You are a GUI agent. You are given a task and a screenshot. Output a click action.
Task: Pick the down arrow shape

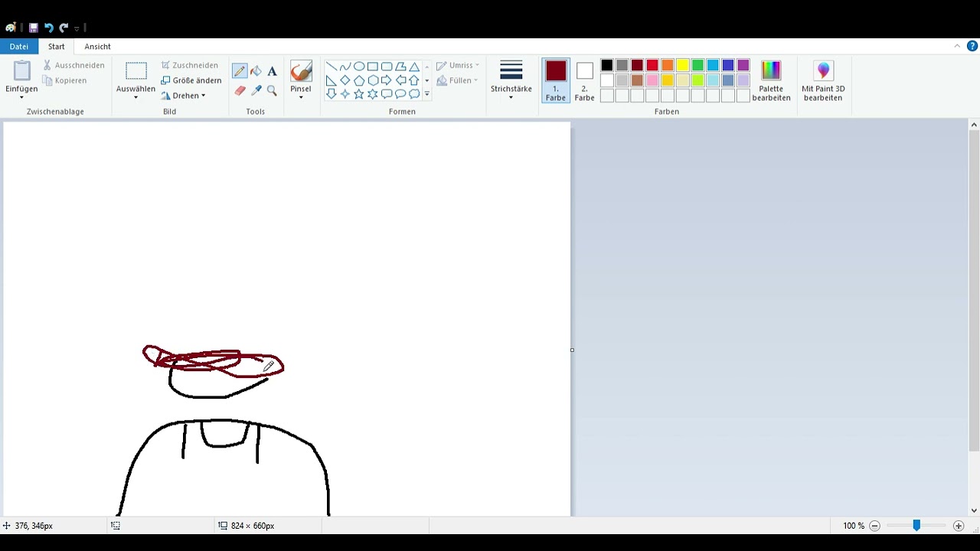pyautogui.click(x=331, y=94)
